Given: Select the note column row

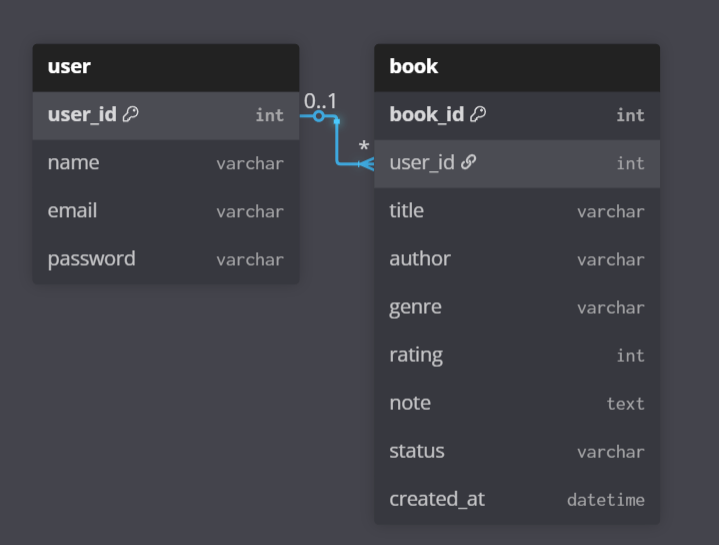Looking at the screenshot, I should (x=517, y=404).
